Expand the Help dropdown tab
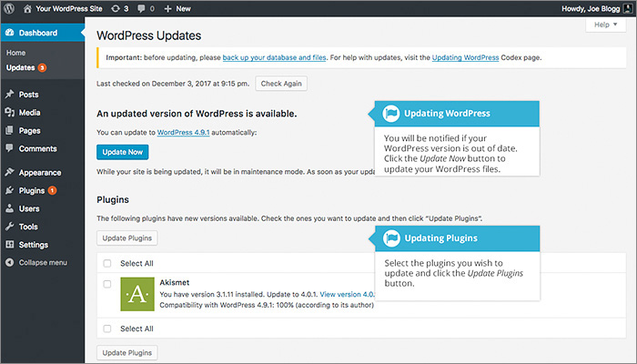This screenshot has height=364, width=637. [606, 25]
